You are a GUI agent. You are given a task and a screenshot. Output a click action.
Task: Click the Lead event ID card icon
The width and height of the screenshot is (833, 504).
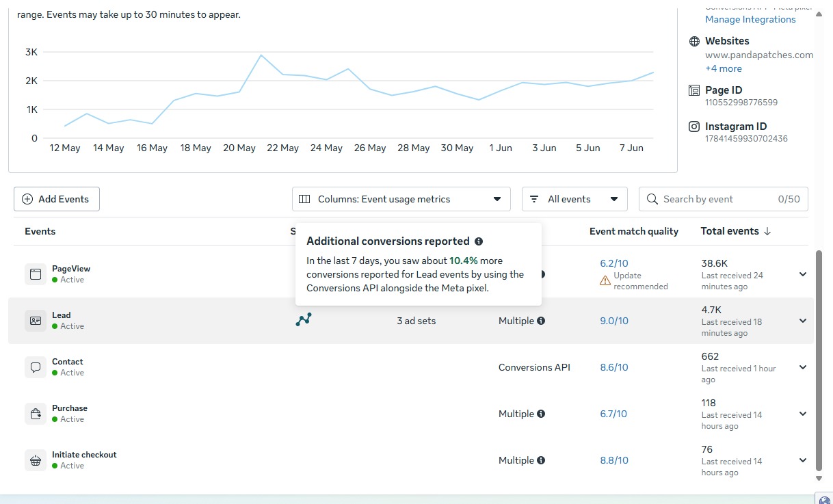(36, 321)
